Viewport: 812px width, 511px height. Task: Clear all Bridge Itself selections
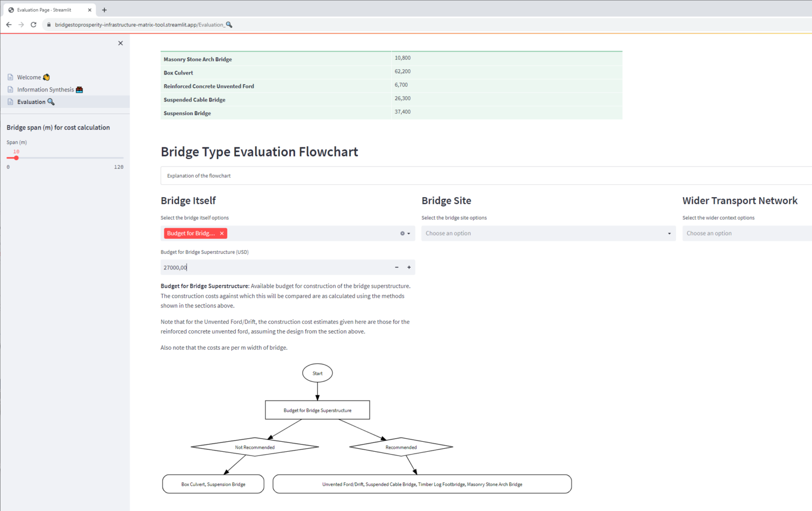pyautogui.click(x=402, y=234)
